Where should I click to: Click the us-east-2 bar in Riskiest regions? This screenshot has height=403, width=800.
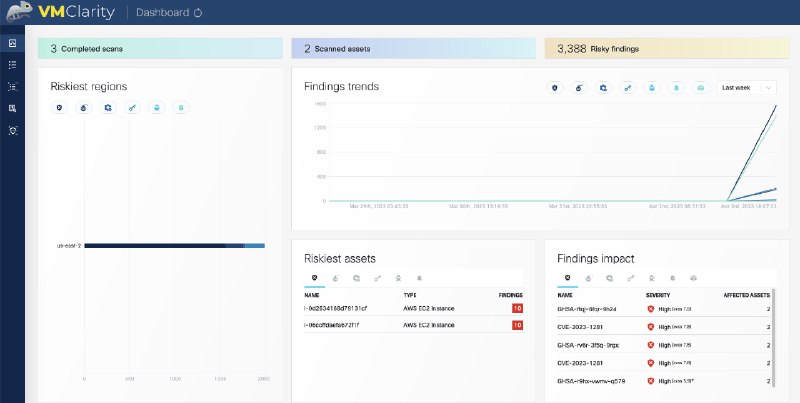(x=174, y=246)
